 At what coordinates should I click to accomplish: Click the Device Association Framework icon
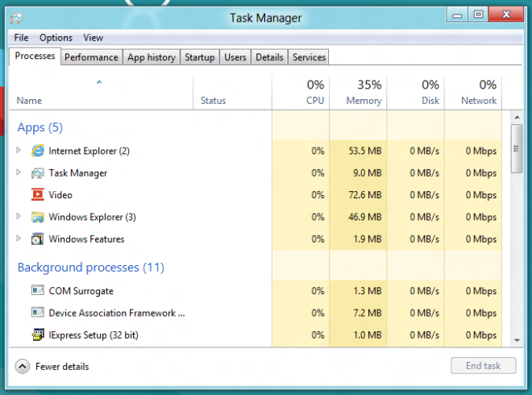pyautogui.click(x=38, y=312)
